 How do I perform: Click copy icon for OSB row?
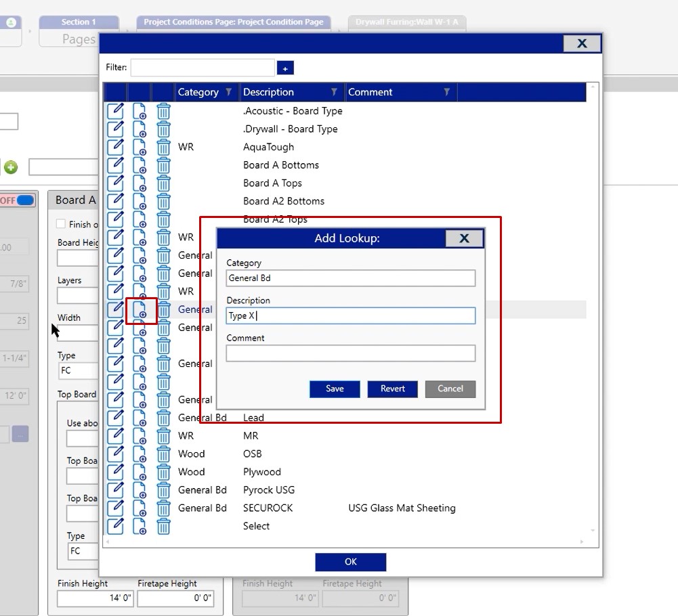click(140, 454)
